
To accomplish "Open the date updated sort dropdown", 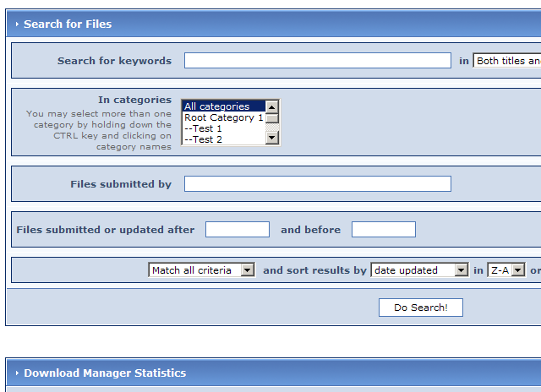I will click(419, 270).
